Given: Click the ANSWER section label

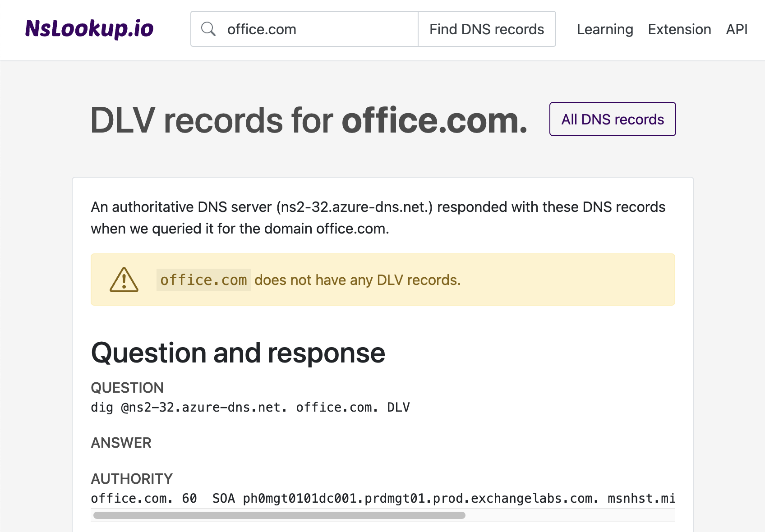Looking at the screenshot, I should click(121, 443).
